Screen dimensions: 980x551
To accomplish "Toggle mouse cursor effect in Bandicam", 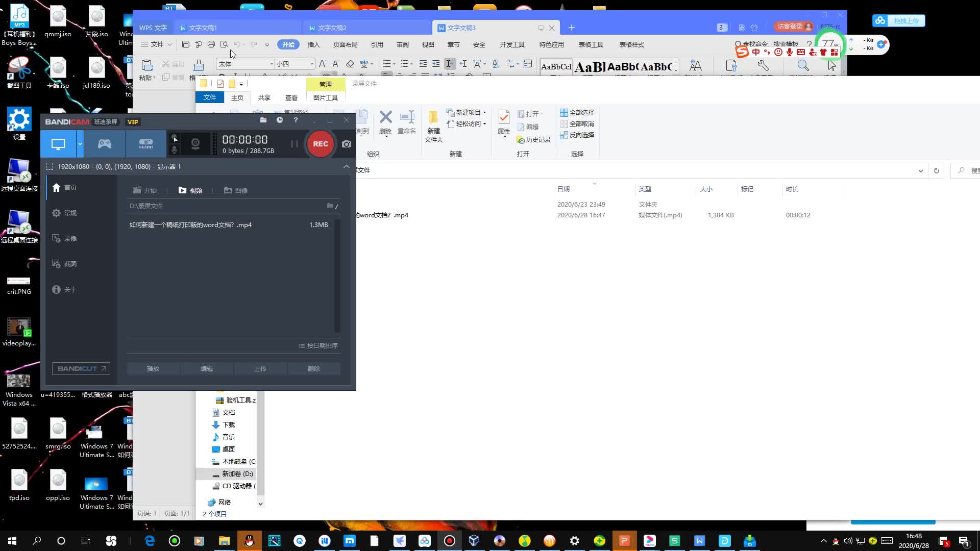I will [x=175, y=138].
